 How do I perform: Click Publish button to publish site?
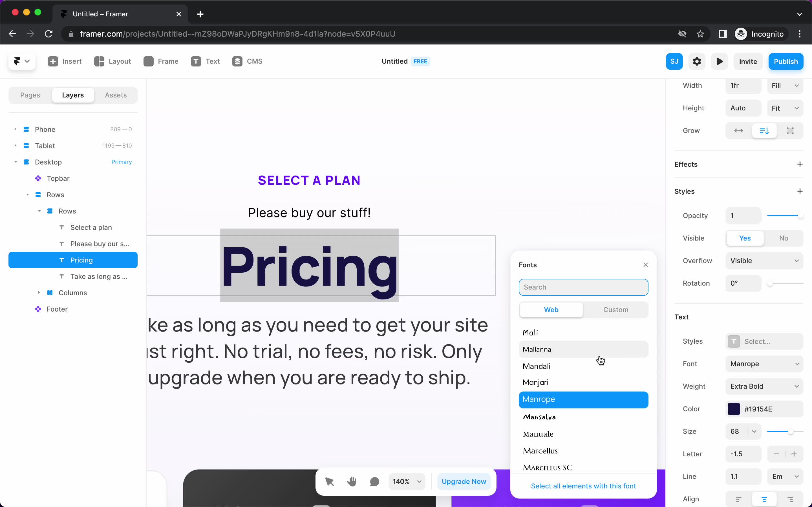point(786,61)
